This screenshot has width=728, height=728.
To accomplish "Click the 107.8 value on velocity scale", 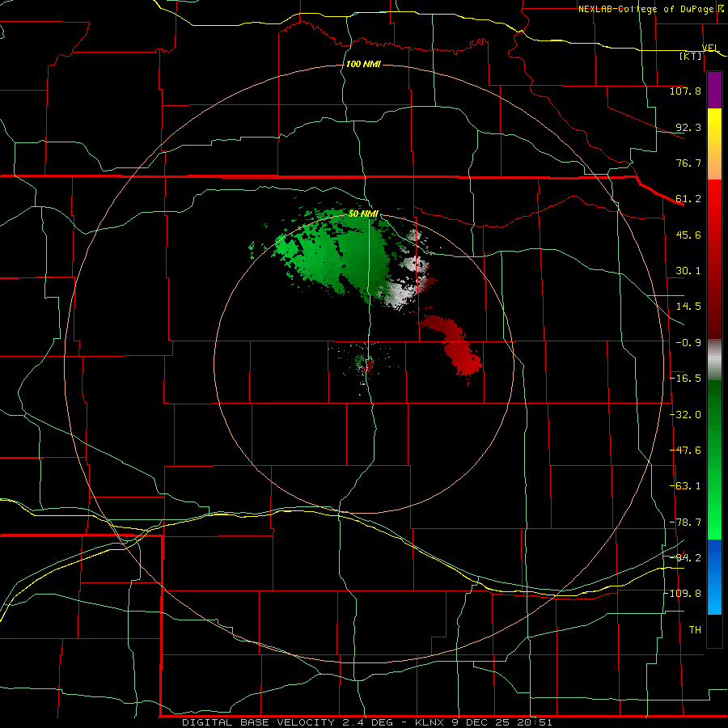I will 685,91.
